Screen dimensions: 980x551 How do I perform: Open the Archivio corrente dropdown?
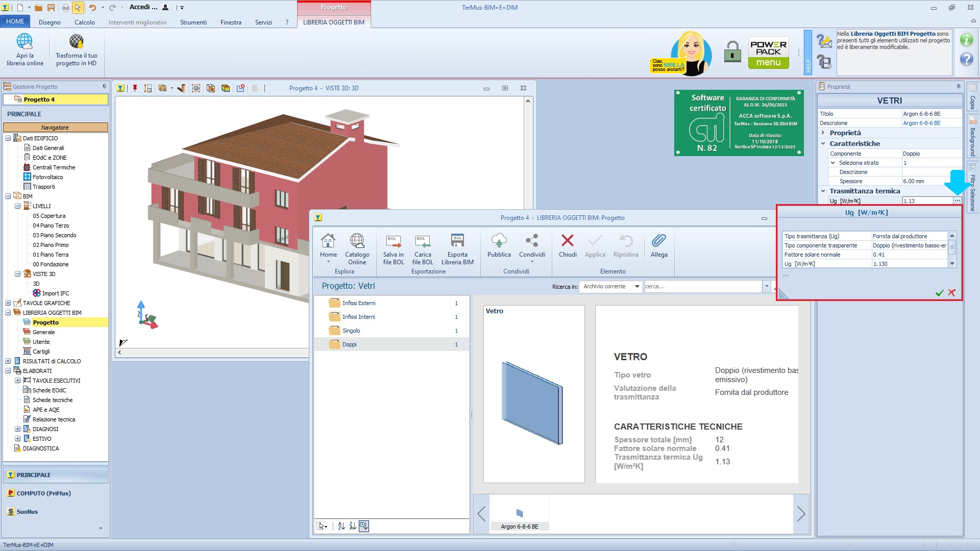(637, 287)
